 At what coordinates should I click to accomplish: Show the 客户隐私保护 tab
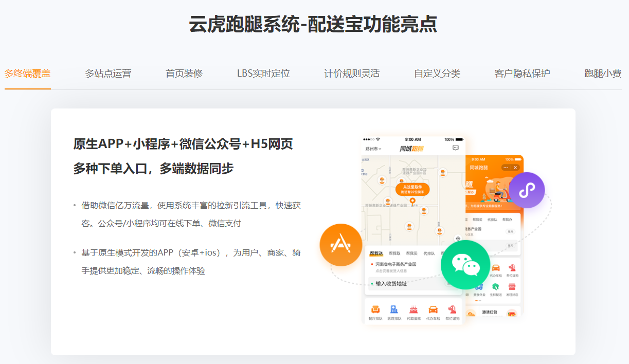(x=522, y=74)
